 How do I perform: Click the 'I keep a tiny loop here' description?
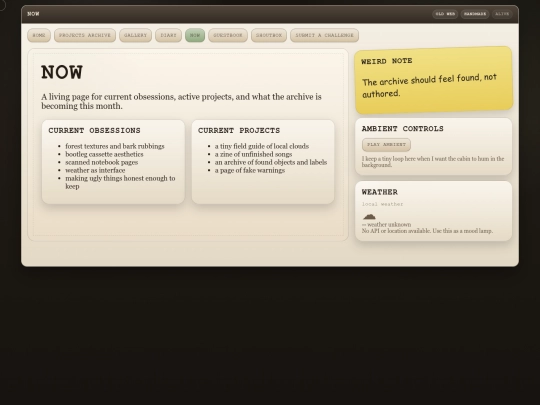[433, 162]
